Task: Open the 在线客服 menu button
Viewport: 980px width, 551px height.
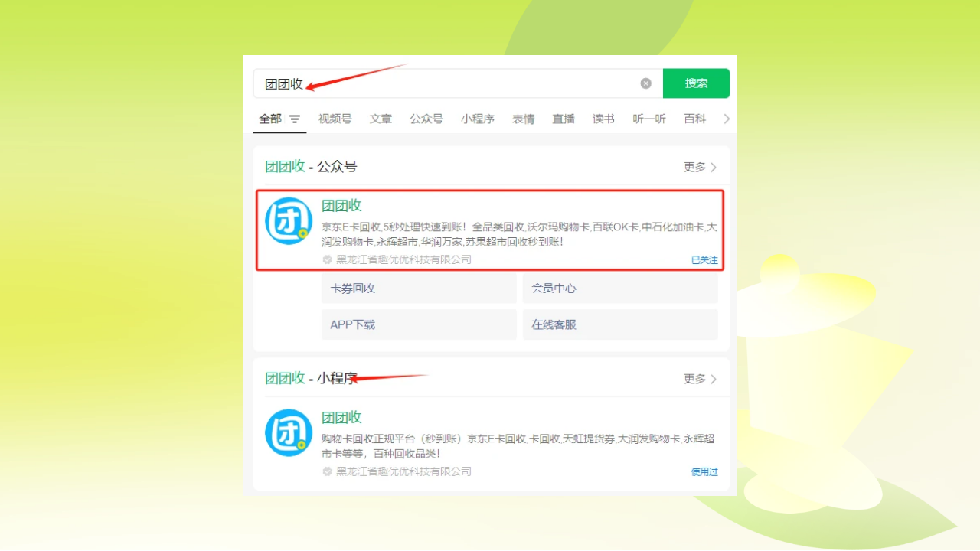Action: [x=620, y=324]
